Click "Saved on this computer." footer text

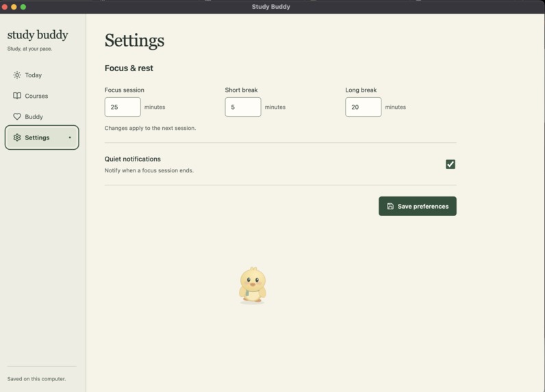(x=36, y=379)
